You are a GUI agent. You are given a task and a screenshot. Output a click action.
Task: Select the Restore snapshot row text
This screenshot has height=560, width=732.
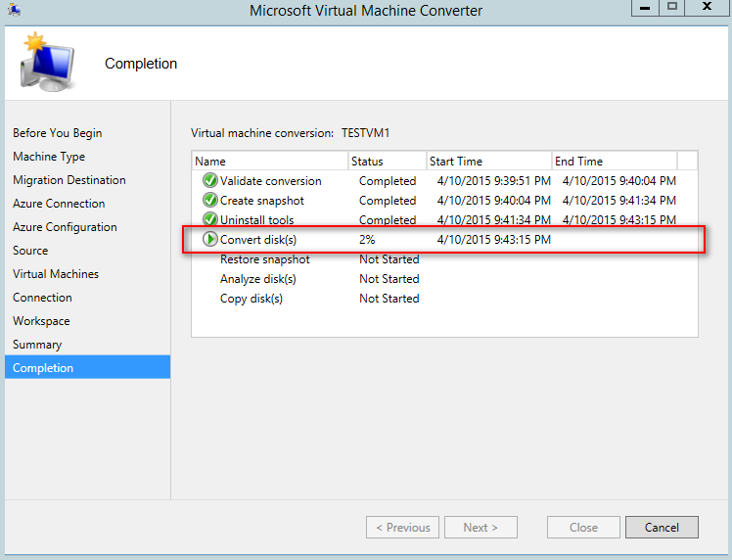(x=264, y=259)
